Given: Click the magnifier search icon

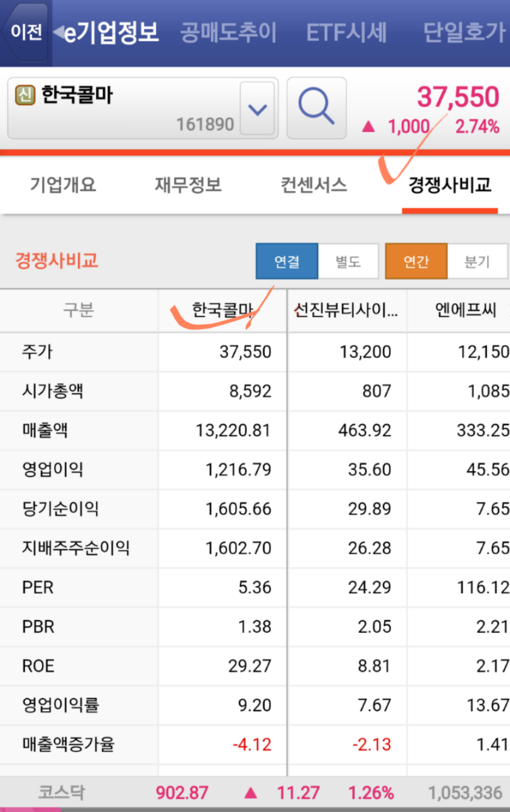Looking at the screenshot, I should [x=316, y=108].
